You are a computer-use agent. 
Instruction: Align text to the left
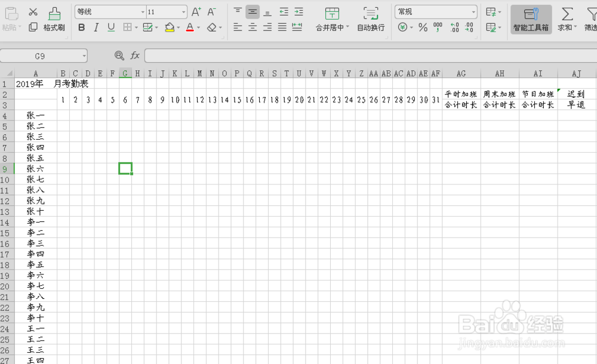coord(238,27)
